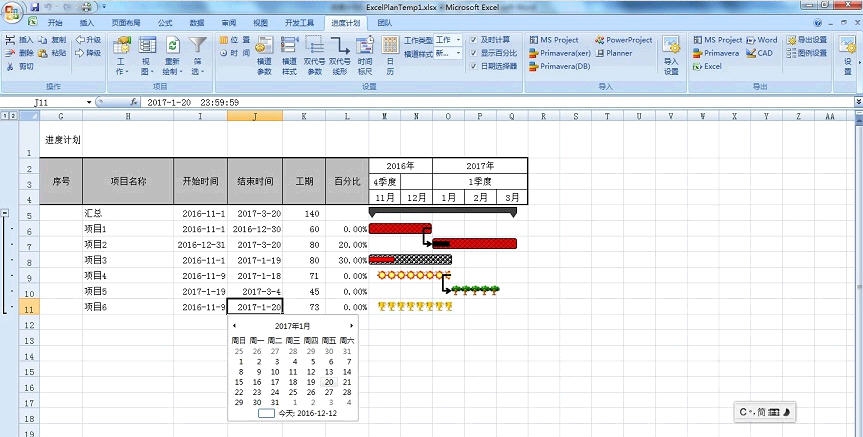This screenshot has height=437, width=863.
Task: Import from Primavera(DB)
Action: pyautogui.click(x=559, y=66)
